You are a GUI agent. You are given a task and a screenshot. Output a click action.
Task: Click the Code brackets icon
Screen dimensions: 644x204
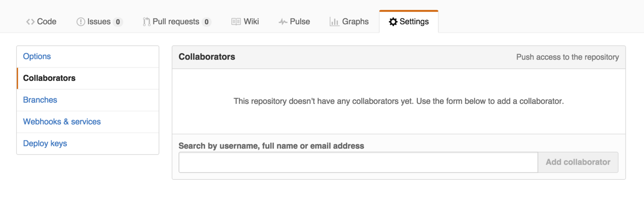(30, 22)
